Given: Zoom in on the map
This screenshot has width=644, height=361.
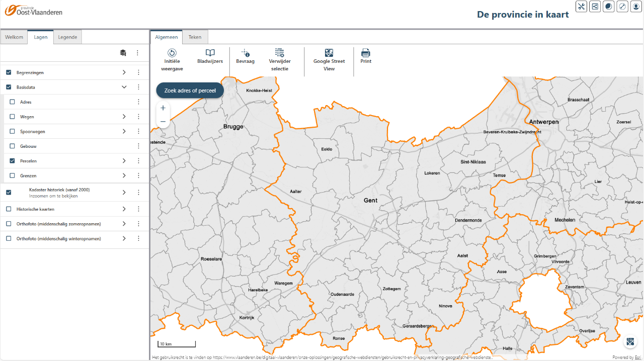Looking at the screenshot, I should click(163, 108).
